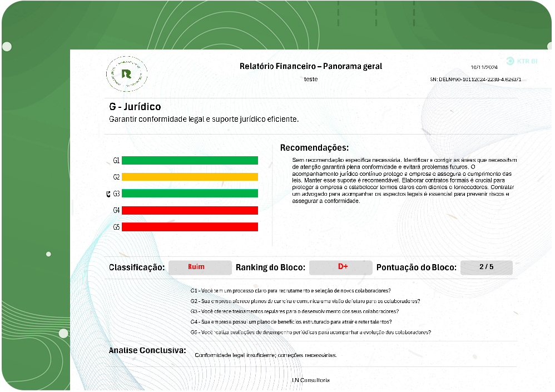Click the 'G - Jurídico' heading

135,107
